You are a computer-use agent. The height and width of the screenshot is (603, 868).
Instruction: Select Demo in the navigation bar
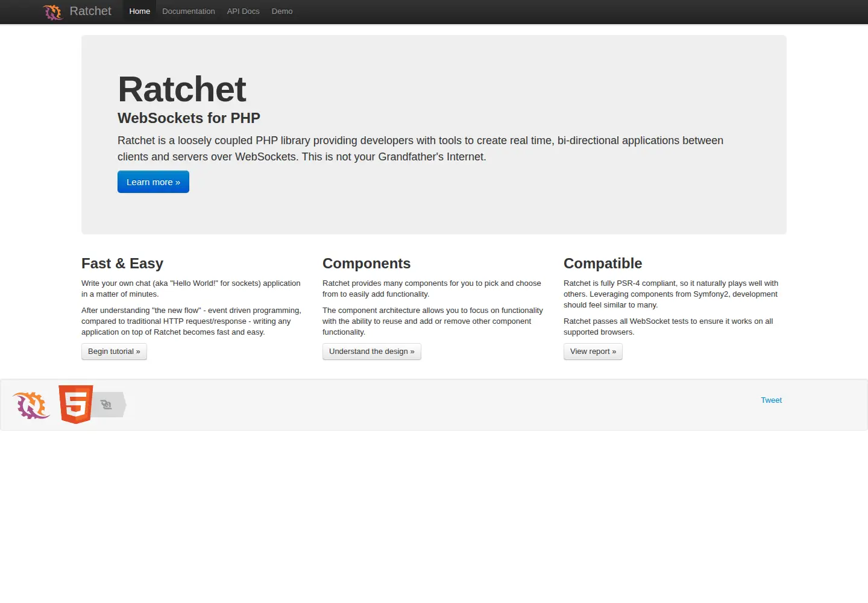282,11
